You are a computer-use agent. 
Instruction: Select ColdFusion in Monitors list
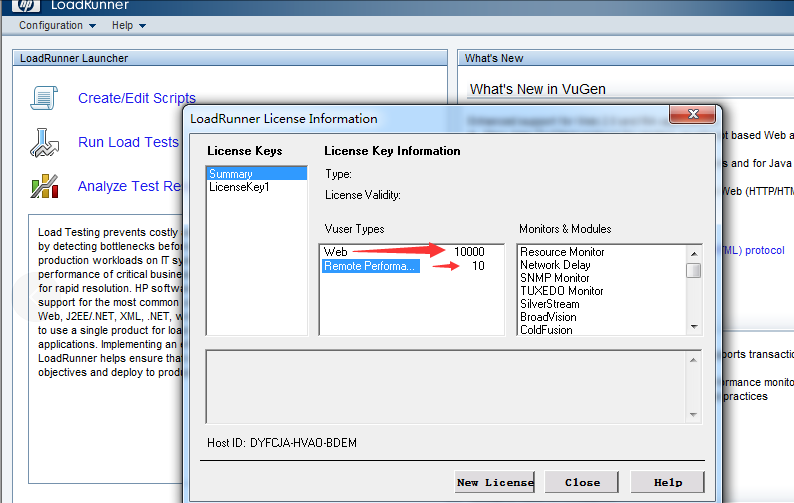546,330
